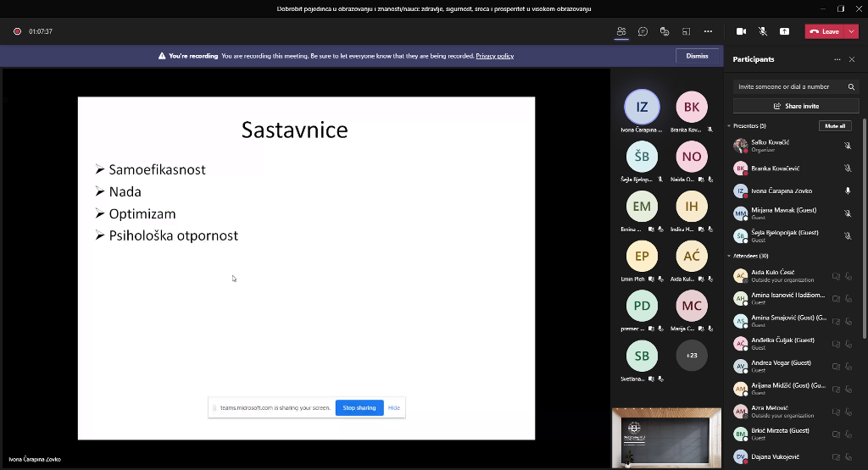The image size is (868, 470).
Task: Close the Participants panel
Action: (x=852, y=59)
